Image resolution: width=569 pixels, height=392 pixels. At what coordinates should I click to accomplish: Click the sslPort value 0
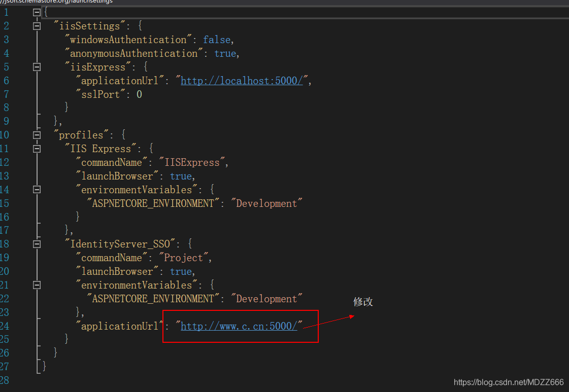pos(140,94)
